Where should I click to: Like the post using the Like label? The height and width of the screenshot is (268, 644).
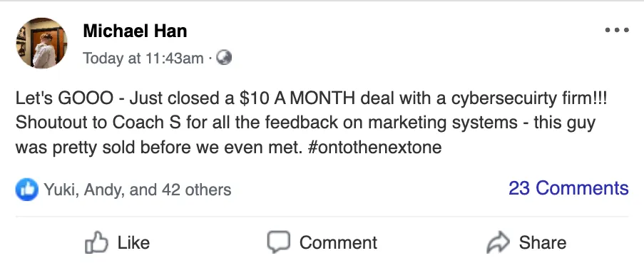(133, 242)
